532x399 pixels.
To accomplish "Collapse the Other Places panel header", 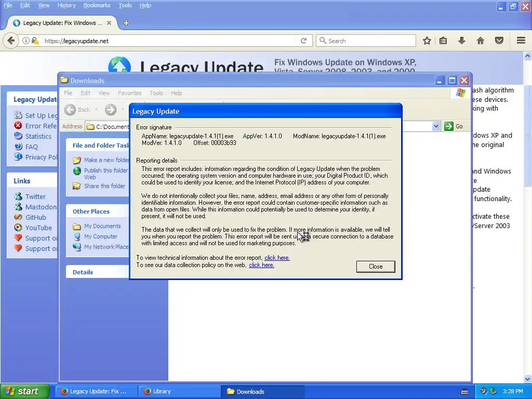I will [x=97, y=211].
